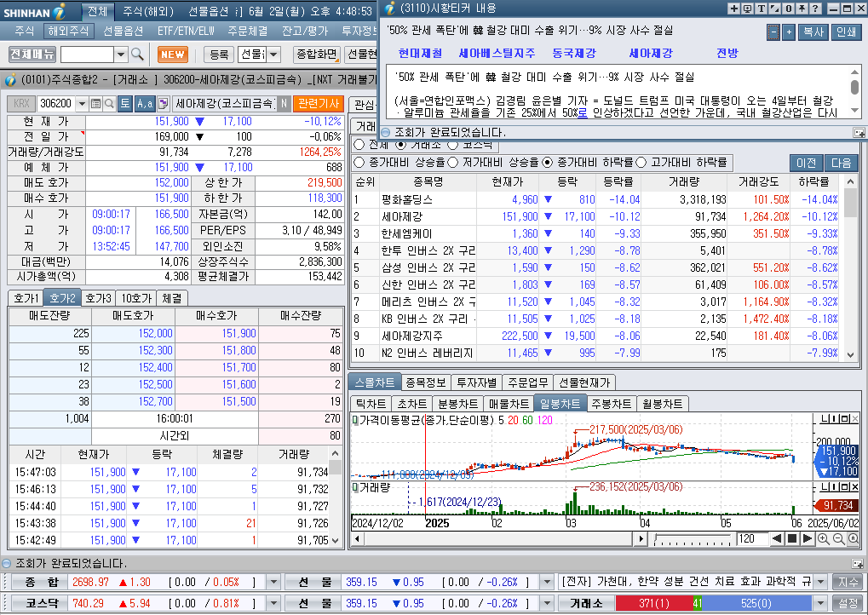Screen dimensions: 868x615
Task: Click chart candle count field showing 120
Action: [752, 538]
